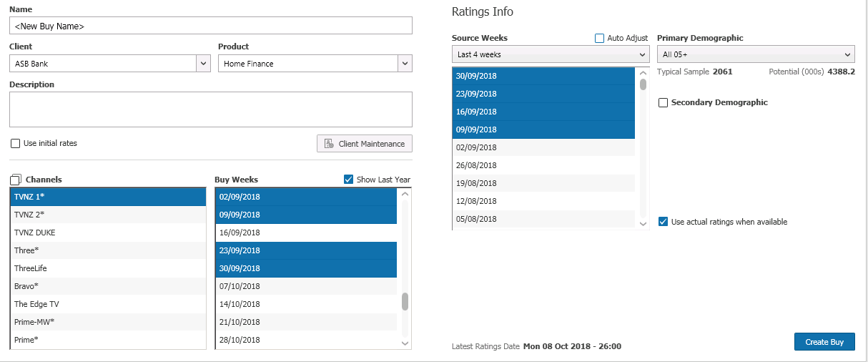
Task: Tick the Secondary Demographic checkbox
Action: click(663, 102)
